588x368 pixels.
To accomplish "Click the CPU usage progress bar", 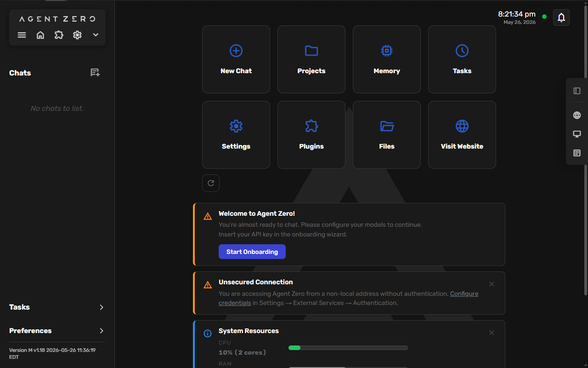I will point(348,348).
